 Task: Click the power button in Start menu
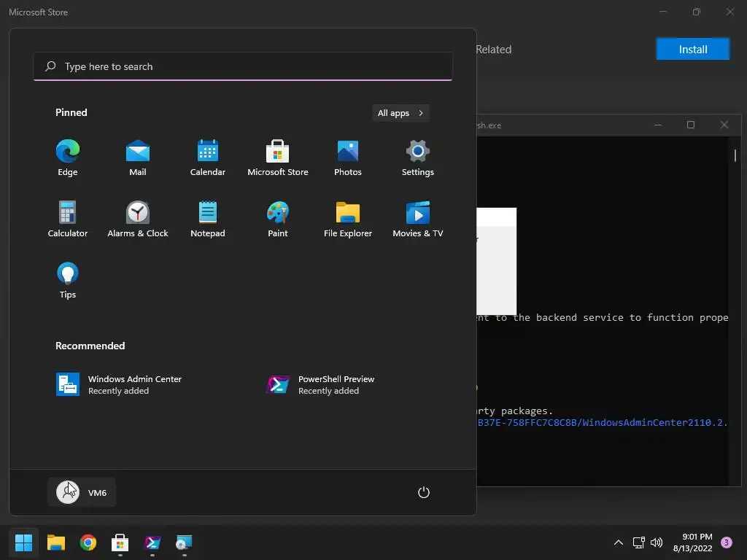coord(424,492)
